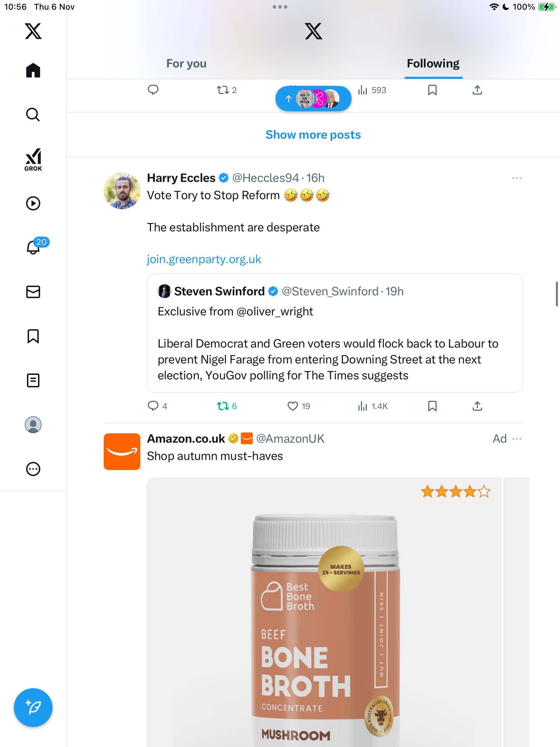Screen dimensions: 560x747
Task: Open the Lists icon in sidebar
Action: click(x=33, y=380)
